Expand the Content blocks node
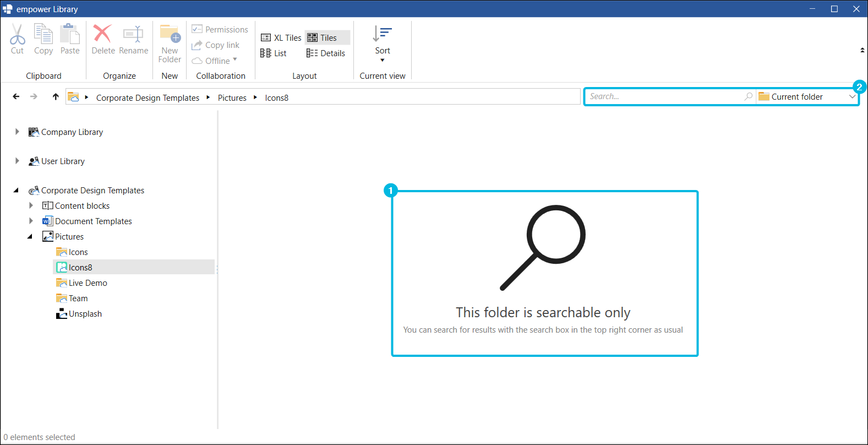The image size is (868, 445). 31,205
